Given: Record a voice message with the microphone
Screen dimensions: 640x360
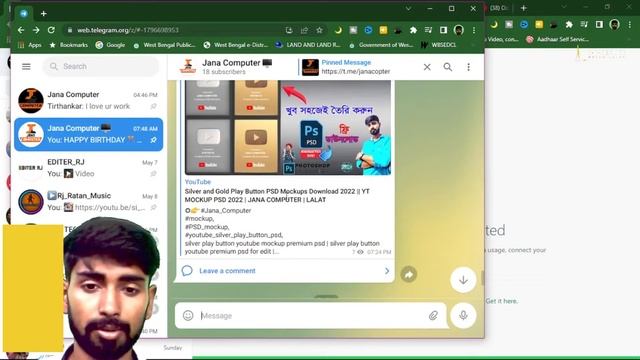Looking at the screenshot, I should [x=463, y=316].
